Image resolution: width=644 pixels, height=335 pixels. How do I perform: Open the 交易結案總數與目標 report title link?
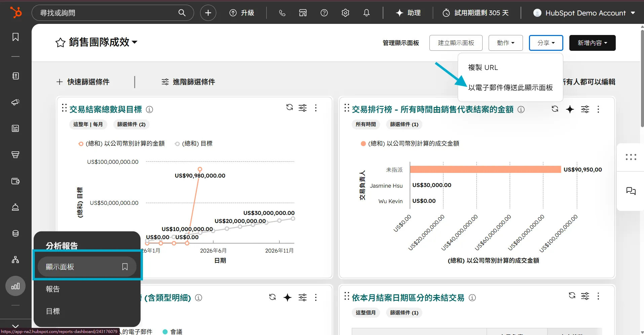(106, 109)
